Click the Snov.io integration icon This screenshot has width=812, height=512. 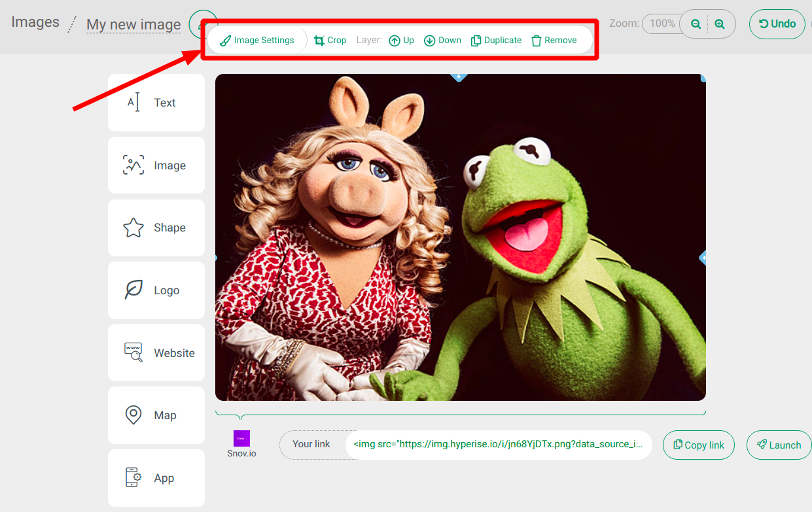(242, 438)
